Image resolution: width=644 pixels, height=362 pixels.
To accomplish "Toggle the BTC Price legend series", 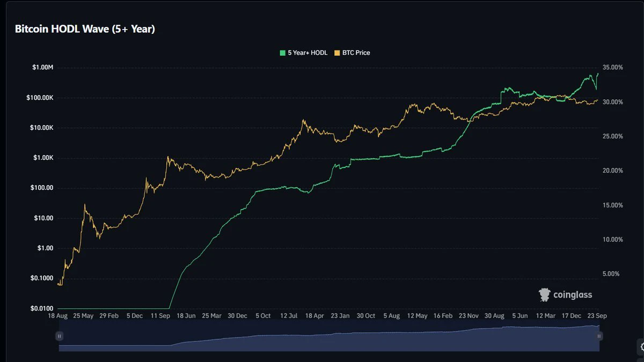I will tap(352, 53).
